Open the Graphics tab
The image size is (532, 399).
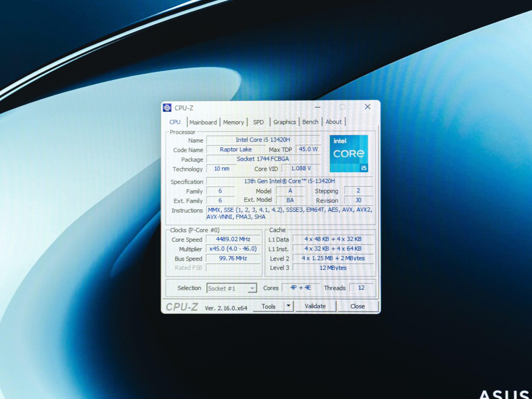click(284, 122)
